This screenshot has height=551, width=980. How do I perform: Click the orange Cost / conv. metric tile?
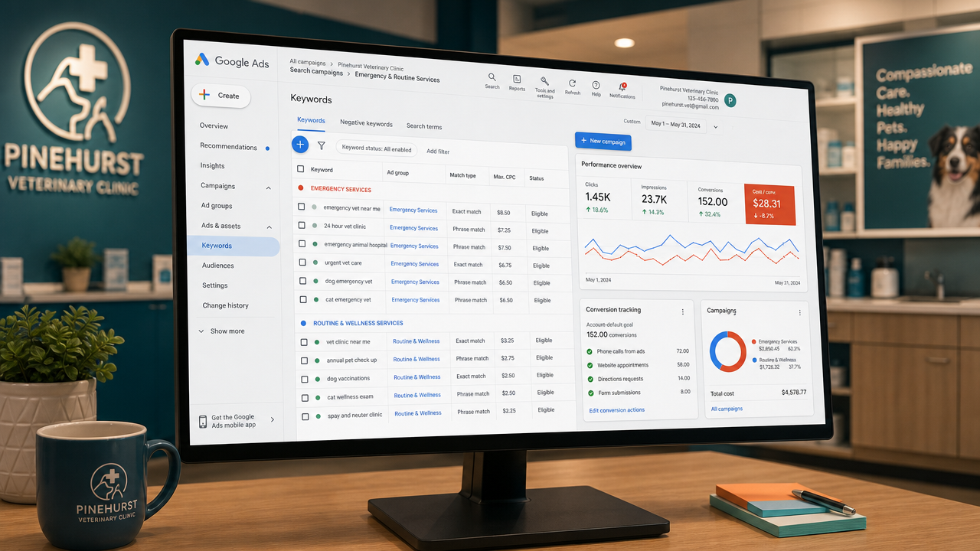tap(769, 204)
